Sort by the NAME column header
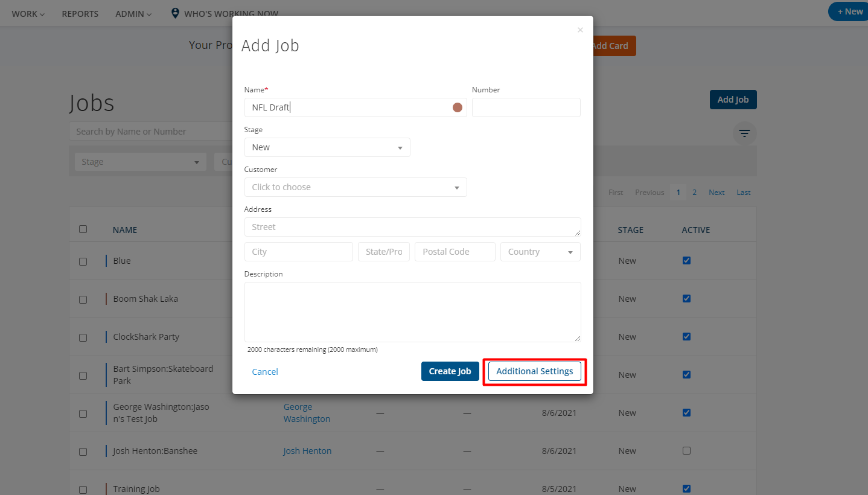This screenshot has height=495, width=868. pos(125,230)
